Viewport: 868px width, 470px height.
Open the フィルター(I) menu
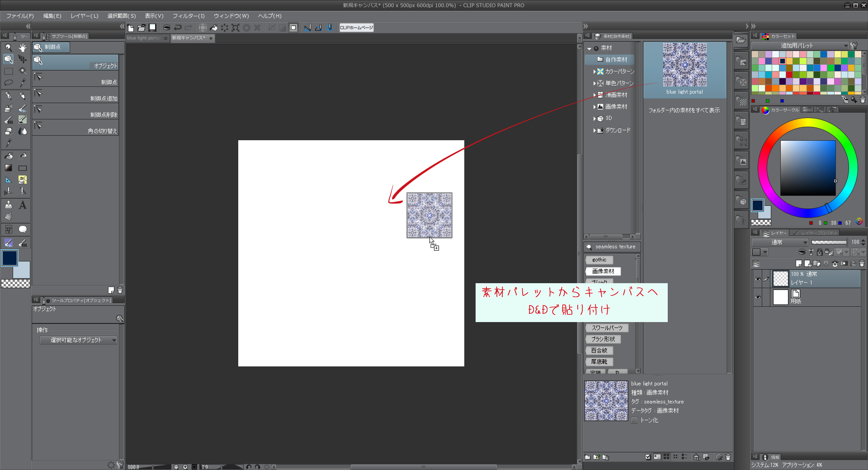(188, 16)
